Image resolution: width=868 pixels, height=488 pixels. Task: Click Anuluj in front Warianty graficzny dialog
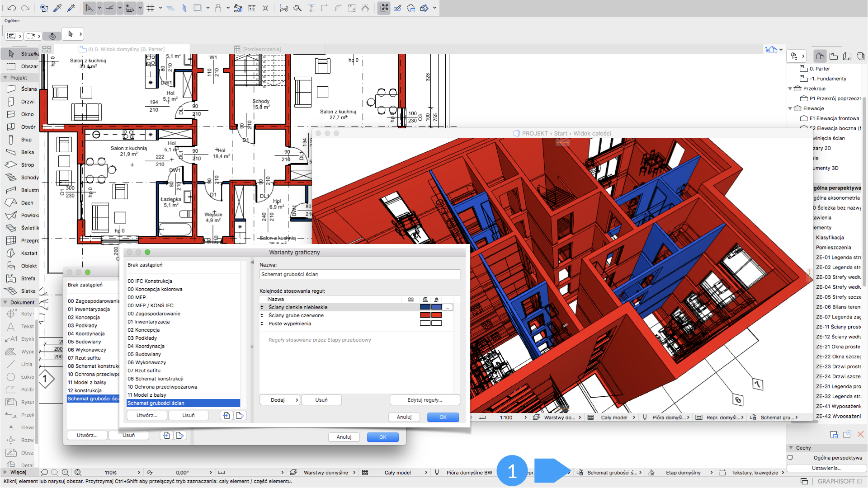[404, 417]
